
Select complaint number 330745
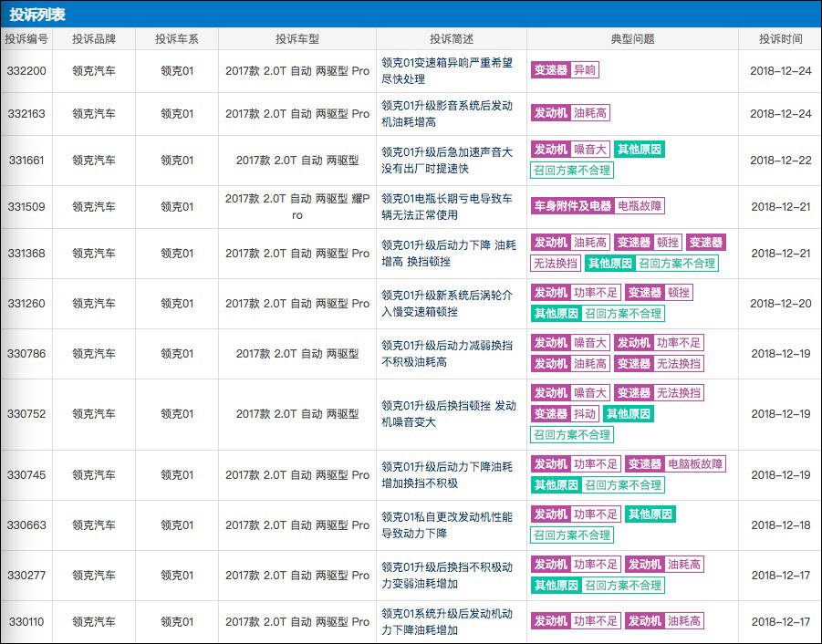click(26, 474)
